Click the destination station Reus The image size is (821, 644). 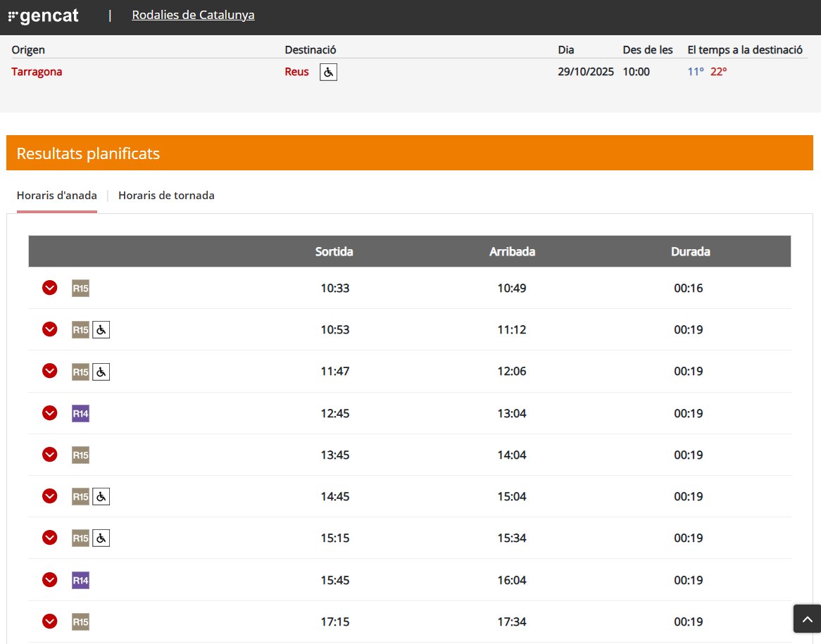pyautogui.click(x=296, y=72)
